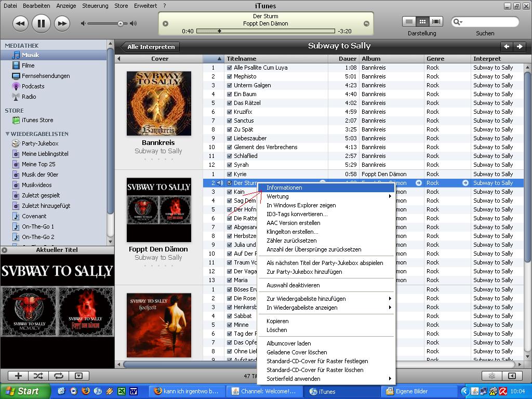This screenshot has width=532, height=399.
Task: Click the Suchen search input field
Action: coord(485,22)
